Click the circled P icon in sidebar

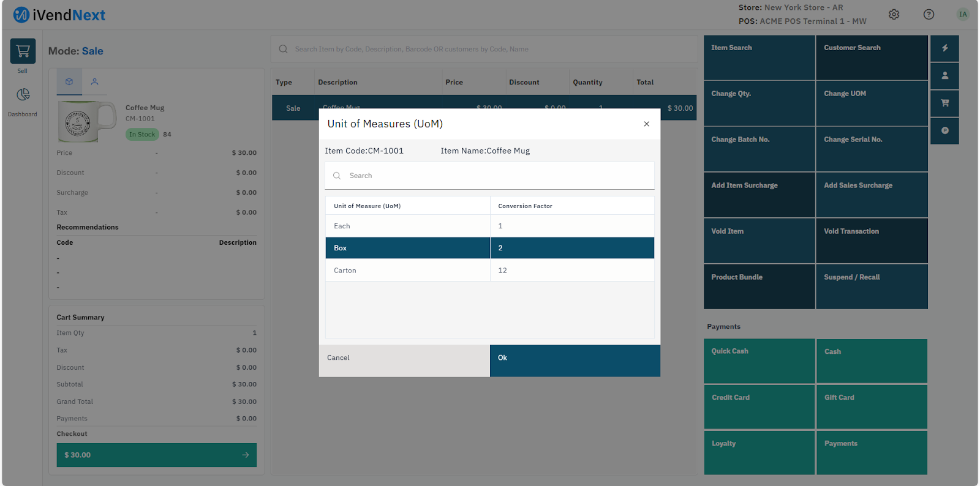click(944, 130)
